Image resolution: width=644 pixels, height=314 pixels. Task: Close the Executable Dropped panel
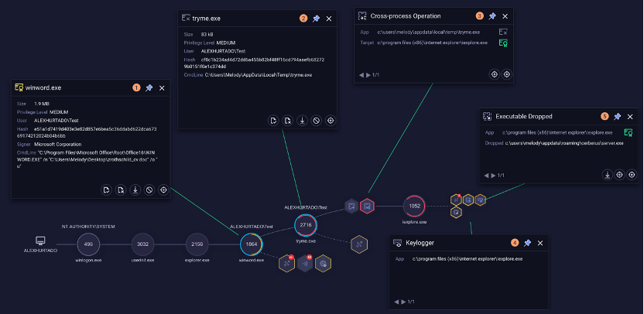(630, 117)
